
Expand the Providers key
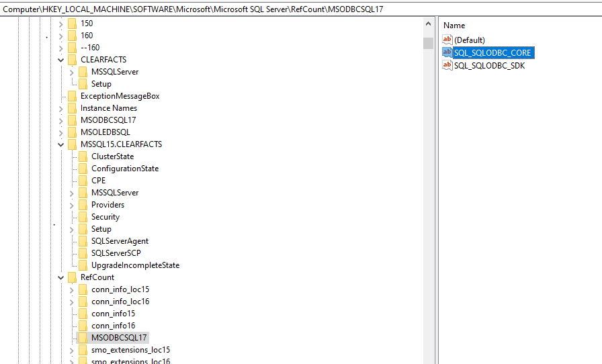coord(71,206)
